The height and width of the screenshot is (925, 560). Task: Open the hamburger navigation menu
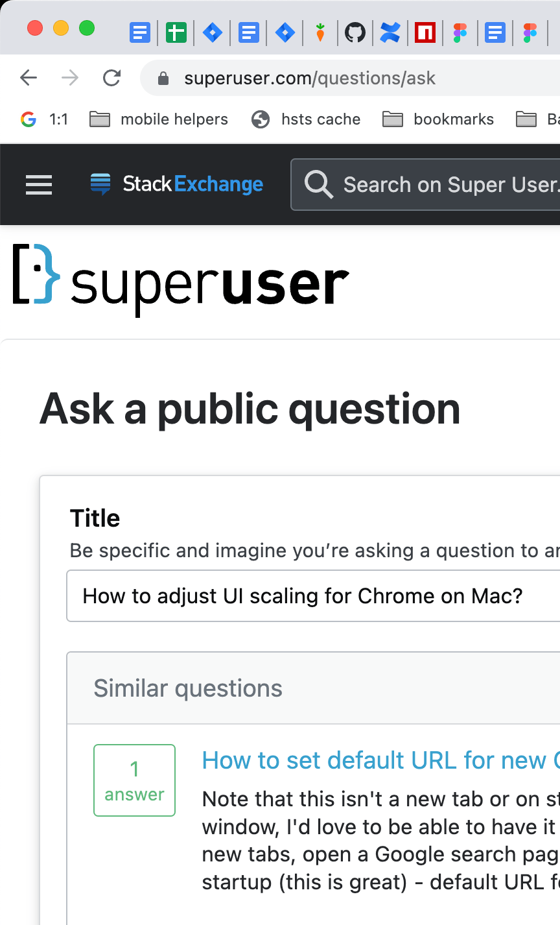[x=39, y=185]
